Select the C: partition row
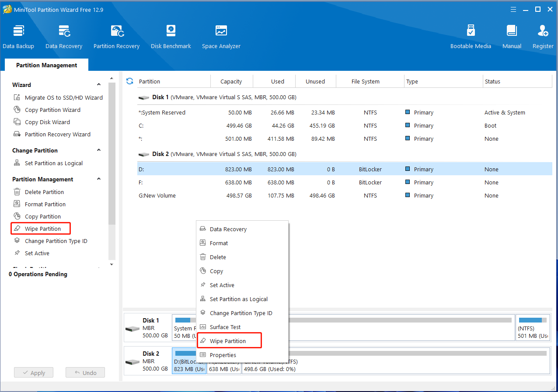This screenshot has height=392, width=558. click(345, 125)
